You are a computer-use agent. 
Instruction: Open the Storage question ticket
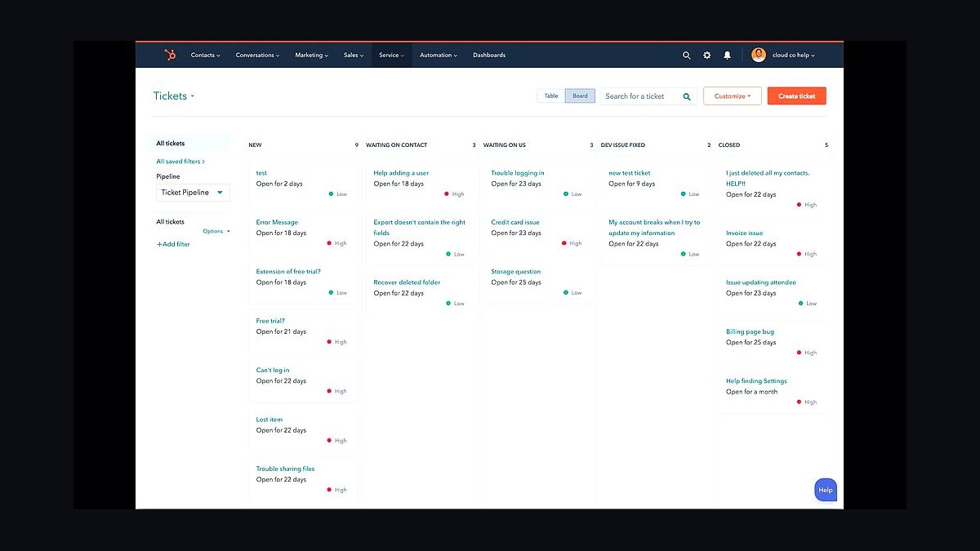pyautogui.click(x=516, y=272)
